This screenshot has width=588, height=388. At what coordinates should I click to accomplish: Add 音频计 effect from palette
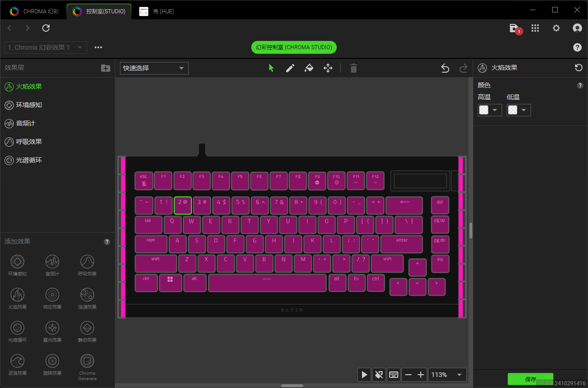pyautogui.click(x=52, y=265)
